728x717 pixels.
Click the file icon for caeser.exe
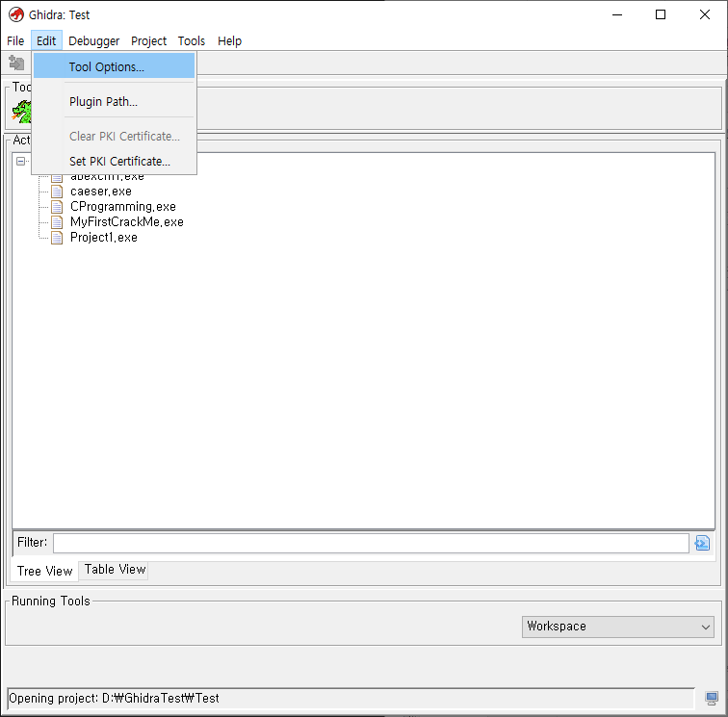click(57, 192)
